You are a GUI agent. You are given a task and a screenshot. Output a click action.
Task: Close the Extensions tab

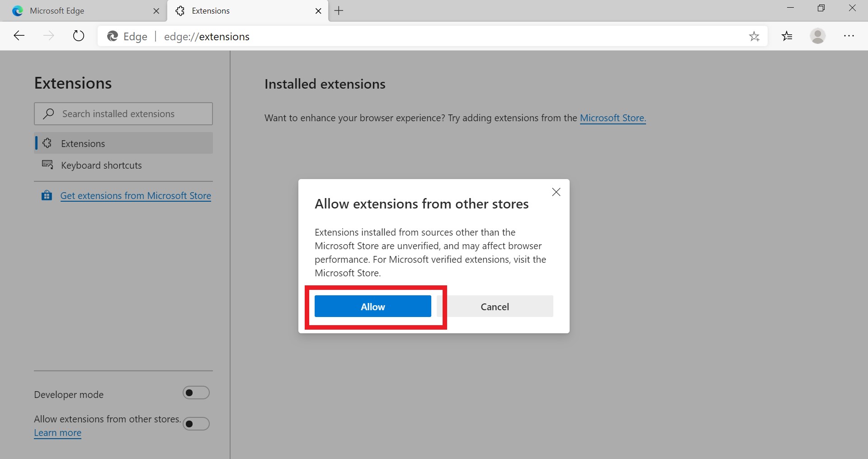point(318,11)
